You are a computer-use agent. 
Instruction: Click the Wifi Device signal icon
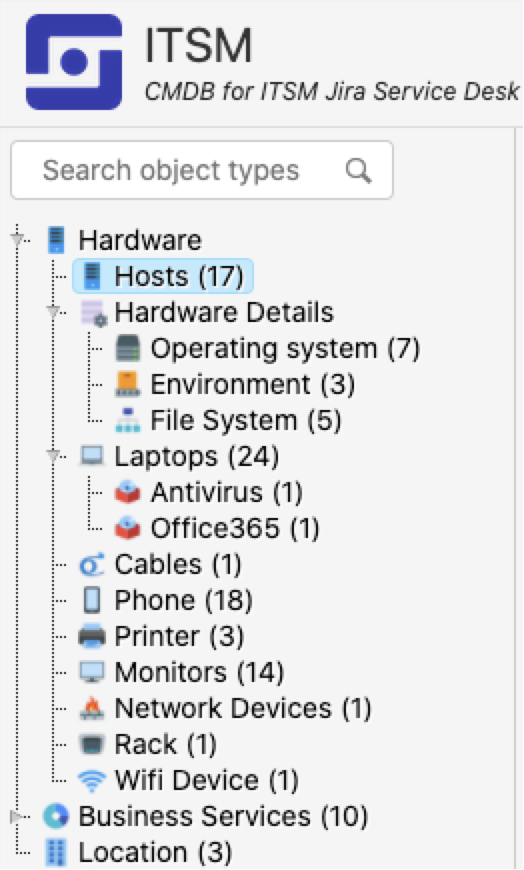[92, 780]
